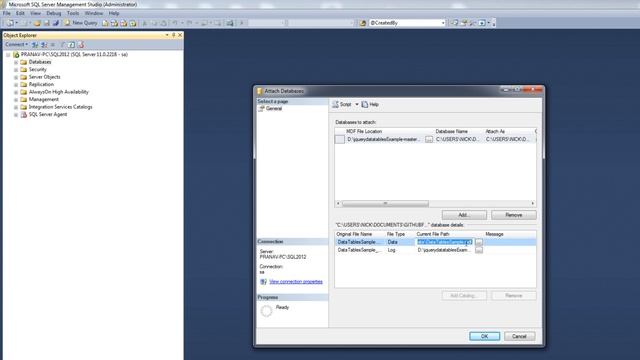Open the Tools menu
640x360 pixels.
(73, 13)
